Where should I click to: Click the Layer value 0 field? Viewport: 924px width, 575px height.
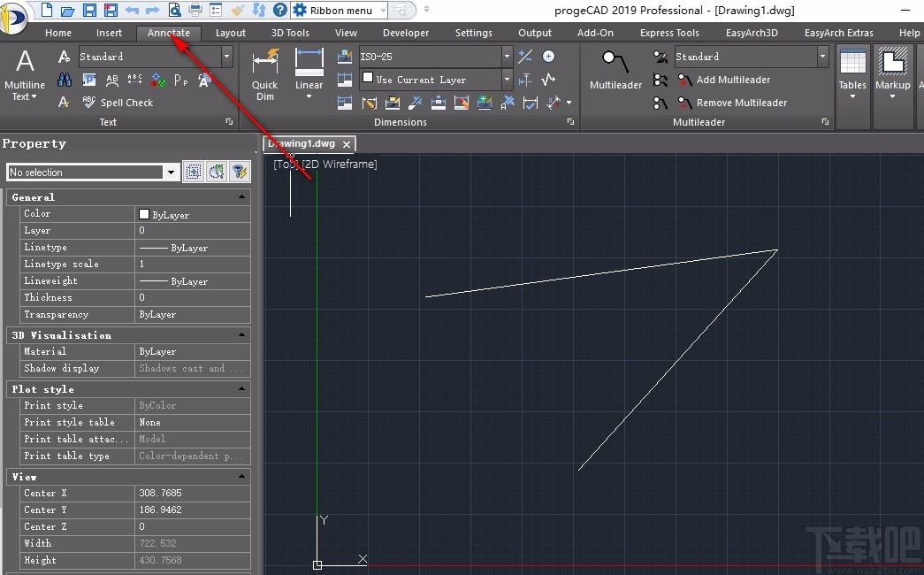click(193, 231)
